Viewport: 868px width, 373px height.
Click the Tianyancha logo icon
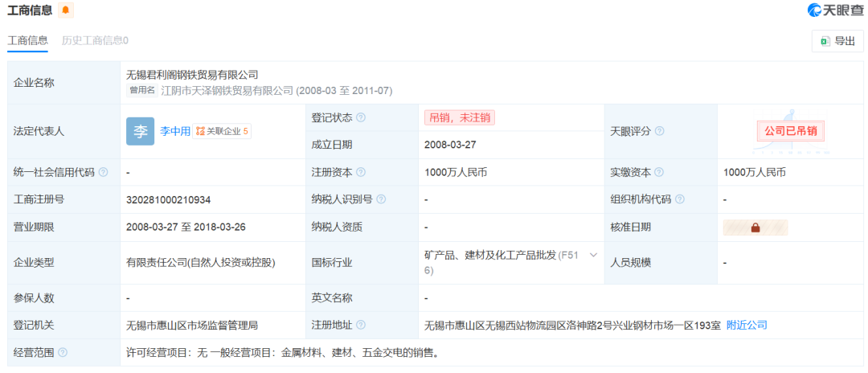click(x=815, y=10)
